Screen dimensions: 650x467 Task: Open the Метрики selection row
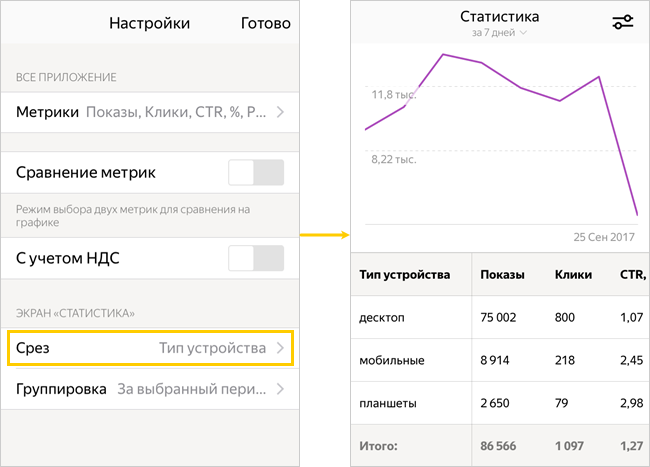(150, 112)
